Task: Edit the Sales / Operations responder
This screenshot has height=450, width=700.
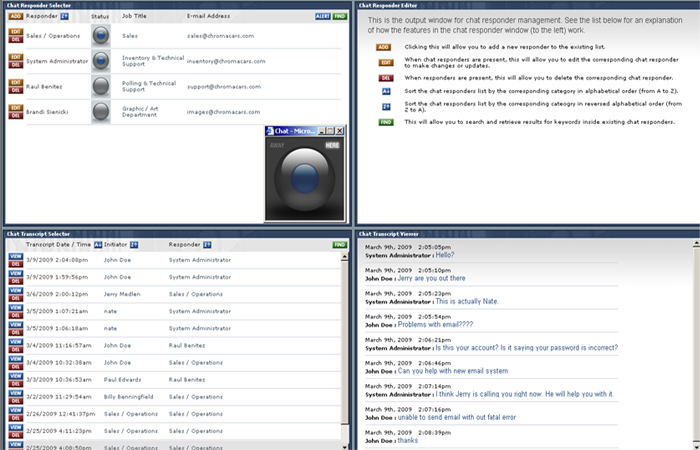Action: 16,32
